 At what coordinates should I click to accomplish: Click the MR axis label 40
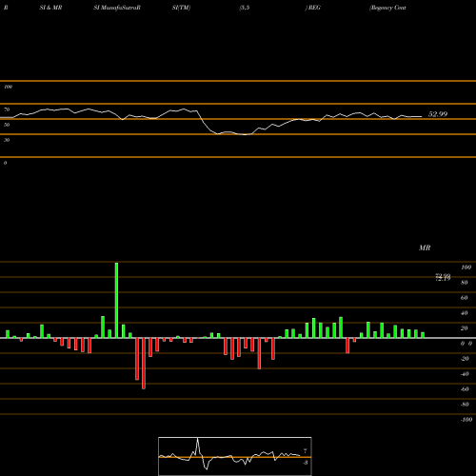coord(465,313)
